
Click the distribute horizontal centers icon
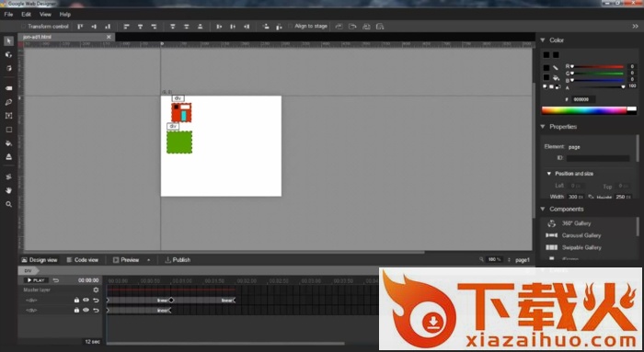(233, 27)
